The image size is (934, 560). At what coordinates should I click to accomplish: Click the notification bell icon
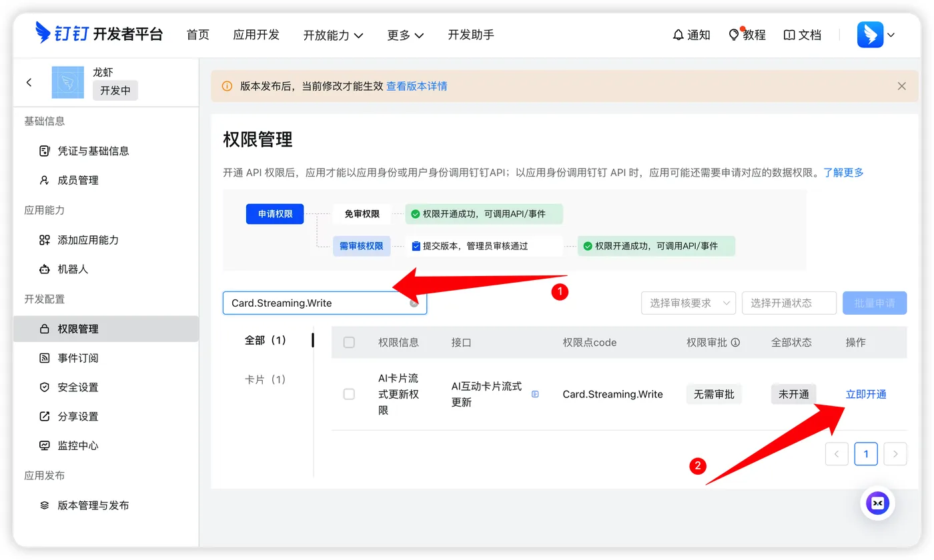tap(678, 35)
